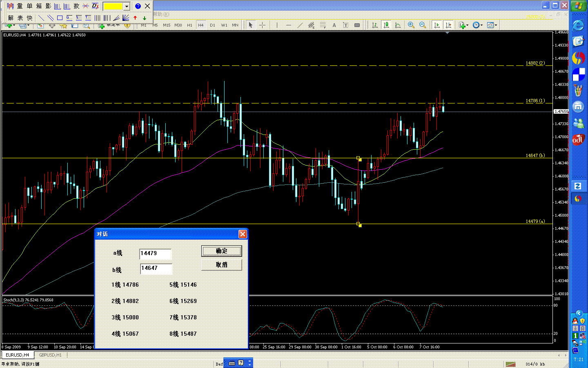Switch chart to D1 timeframe
This screenshot has width=588, height=368.
[x=212, y=25]
